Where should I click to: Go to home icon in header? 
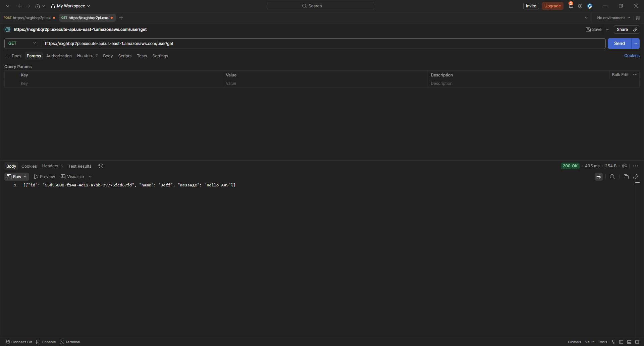tap(38, 6)
